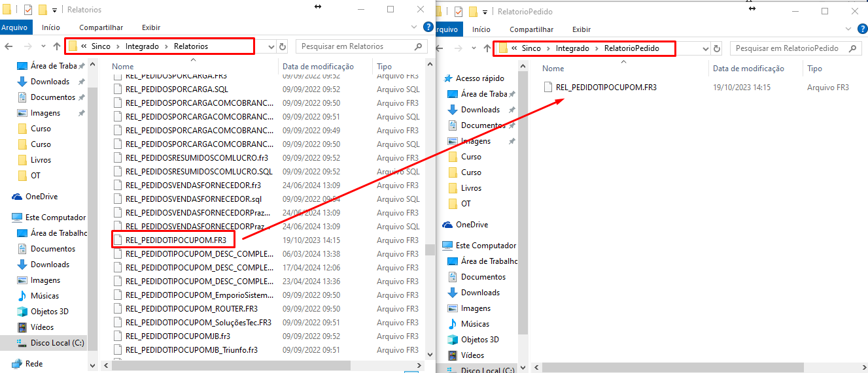This screenshot has width=868, height=373.
Task: Open Músicas in RelatorioPedido sidebar
Action: [475, 324]
